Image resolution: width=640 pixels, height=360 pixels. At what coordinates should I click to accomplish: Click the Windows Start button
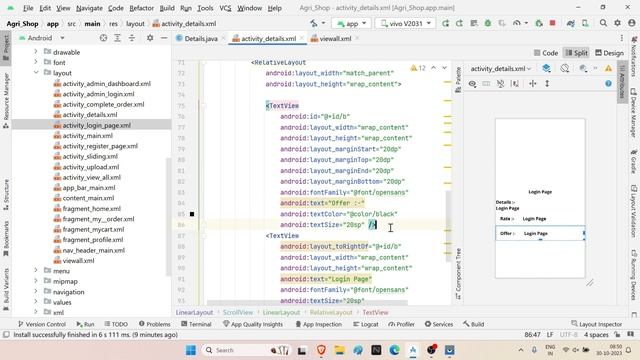click(x=191, y=350)
